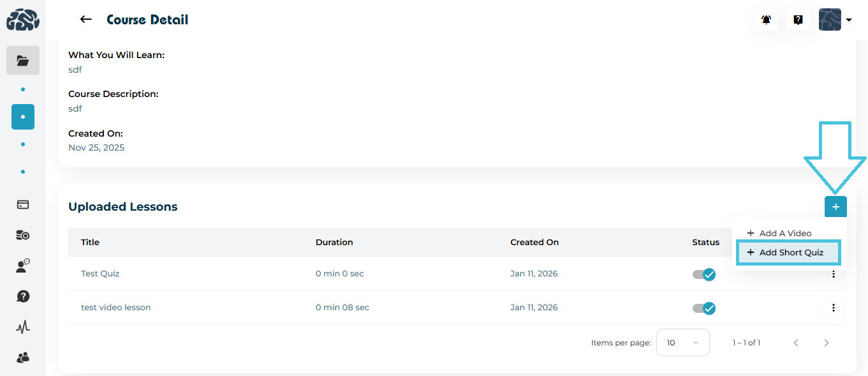The image size is (868, 376).
Task: Select Add A Video menu option
Action: coord(785,234)
